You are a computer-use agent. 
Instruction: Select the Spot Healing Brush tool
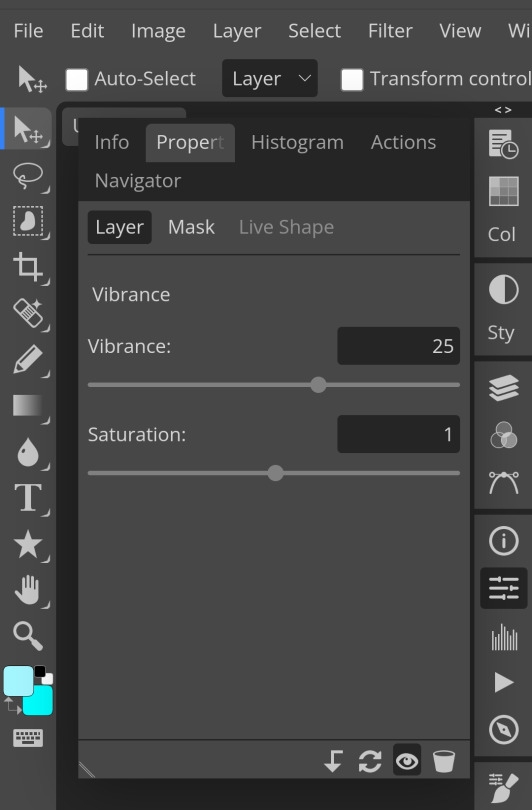coord(28,313)
